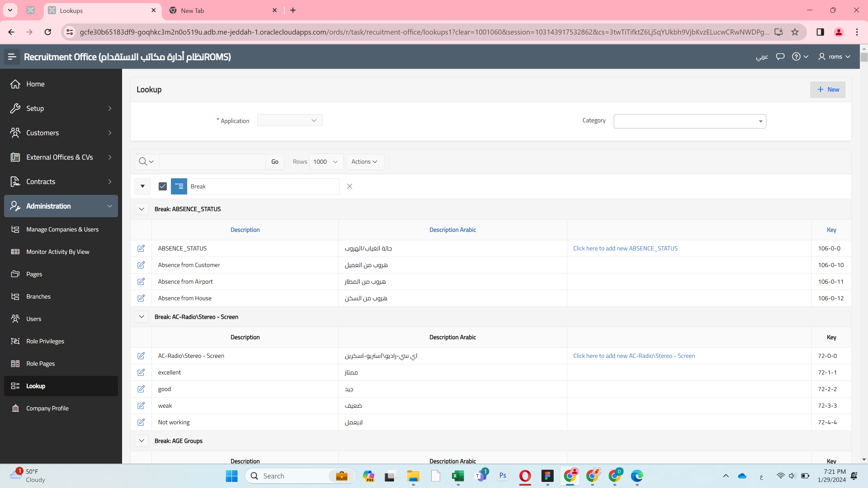Image resolution: width=868 pixels, height=488 pixels.
Task: Open Role Privileges page
Action: [x=61, y=341]
